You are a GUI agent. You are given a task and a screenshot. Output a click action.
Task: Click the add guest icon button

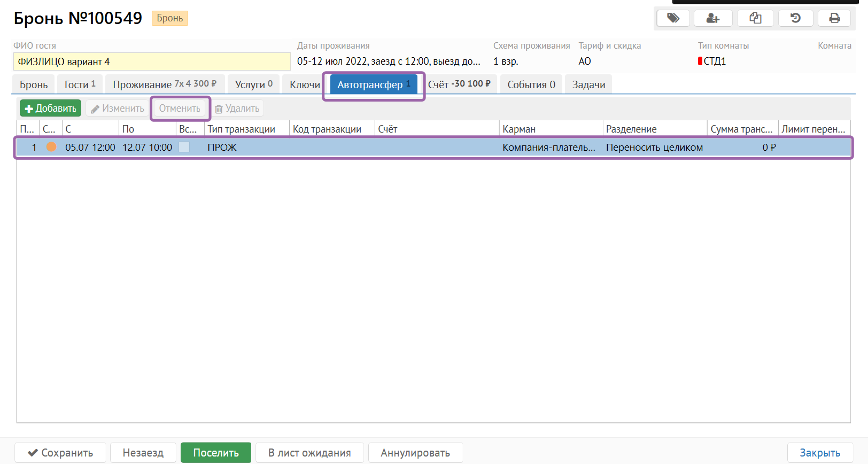[x=712, y=18]
